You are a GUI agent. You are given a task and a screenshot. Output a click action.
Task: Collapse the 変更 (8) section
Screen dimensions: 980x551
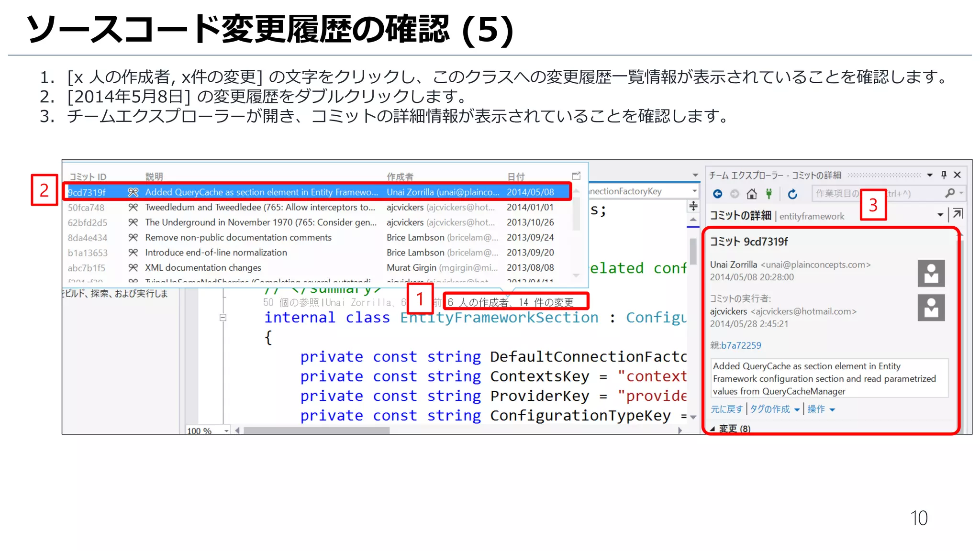[713, 429]
